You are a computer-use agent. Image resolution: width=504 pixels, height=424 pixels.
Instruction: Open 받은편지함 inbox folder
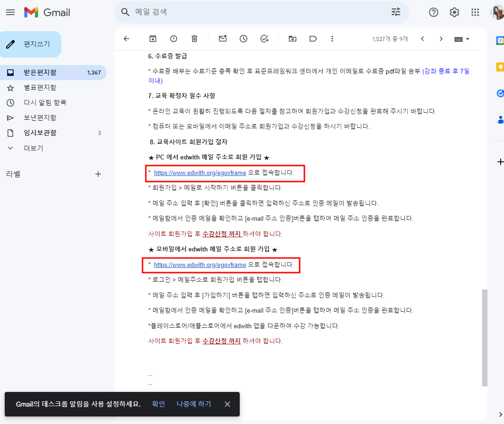[53, 73]
